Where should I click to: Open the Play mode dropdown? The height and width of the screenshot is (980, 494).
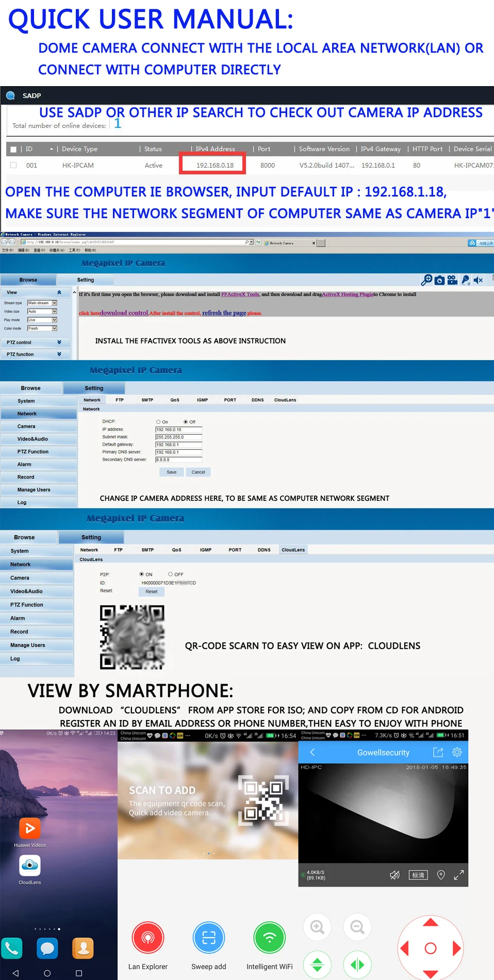click(x=42, y=320)
